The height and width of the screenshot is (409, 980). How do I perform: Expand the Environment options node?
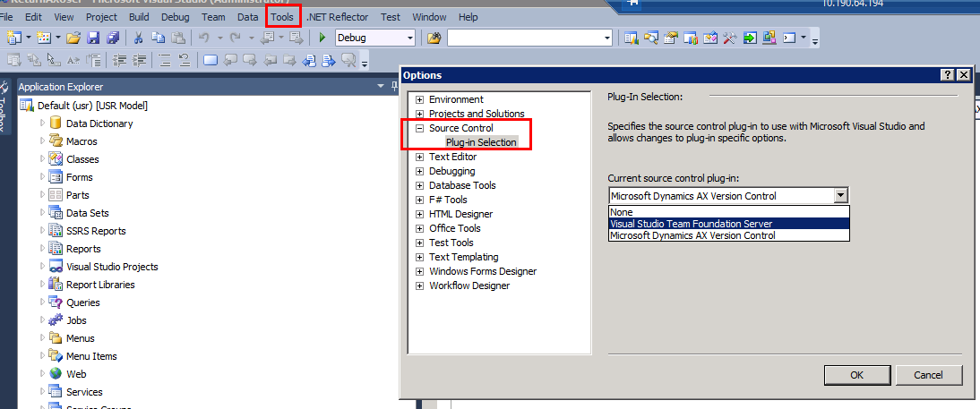(x=419, y=99)
